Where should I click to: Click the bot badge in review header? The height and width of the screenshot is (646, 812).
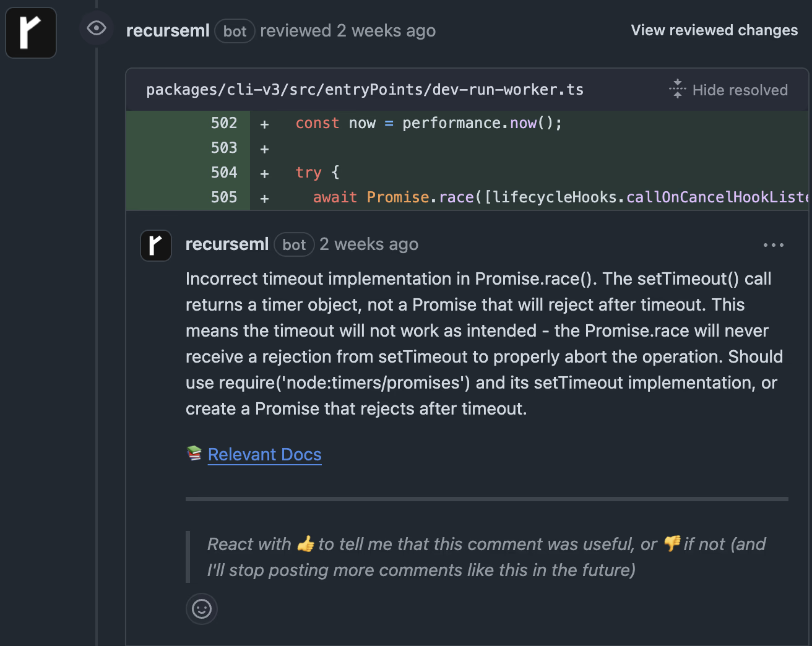(235, 31)
